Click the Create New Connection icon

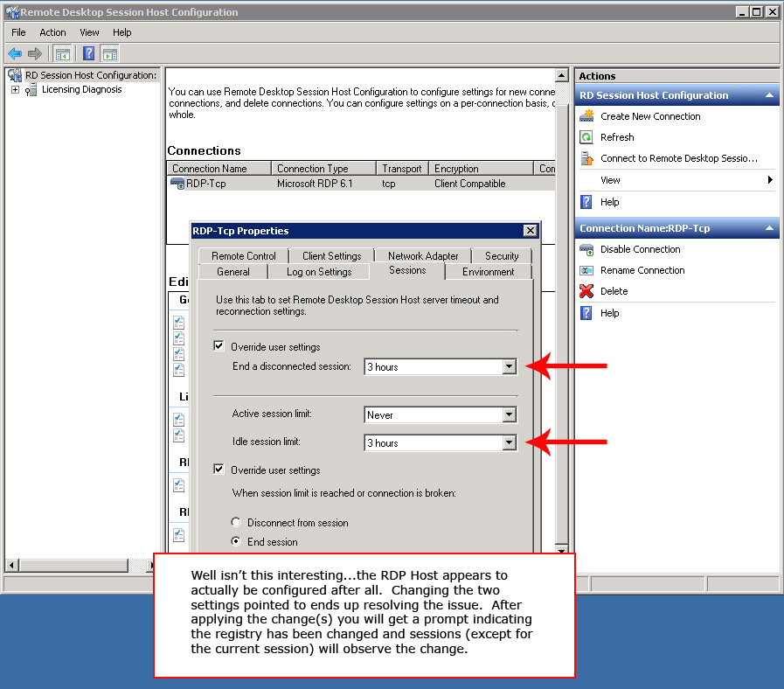(586, 116)
